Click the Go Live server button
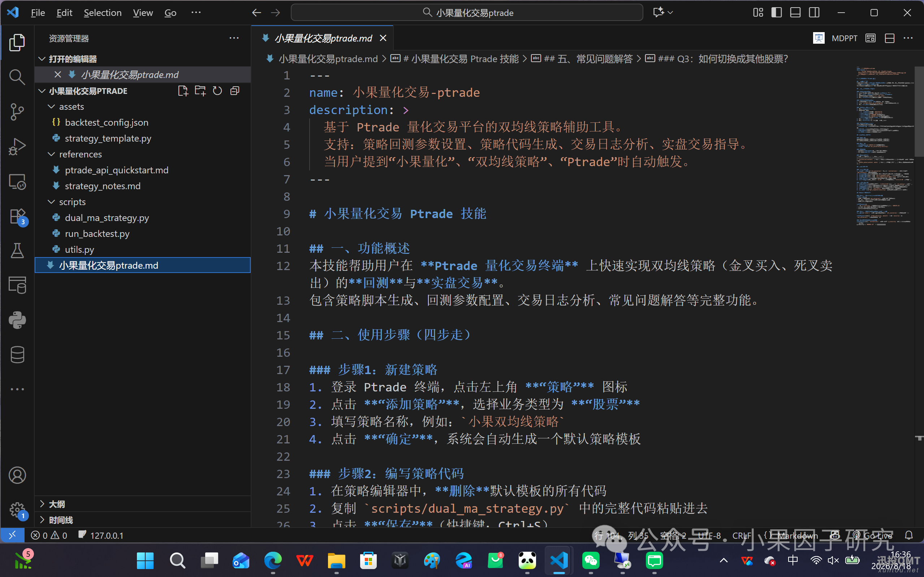Screen dimensions: 924x577 (873, 535)
